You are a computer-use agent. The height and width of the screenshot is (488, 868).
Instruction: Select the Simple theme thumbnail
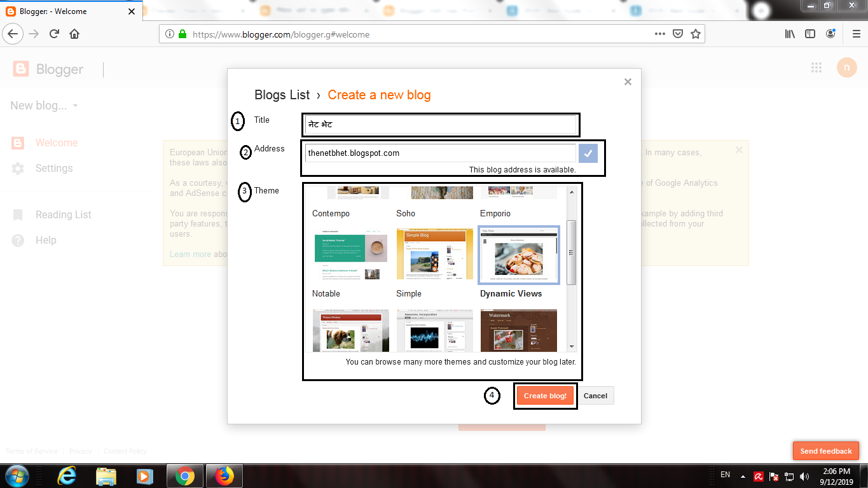coord(434,254)
